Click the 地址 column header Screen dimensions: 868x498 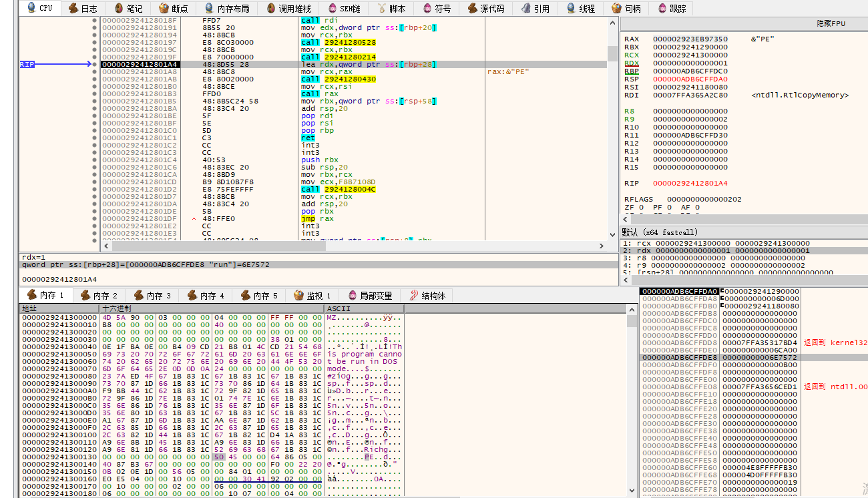point(59,309)
